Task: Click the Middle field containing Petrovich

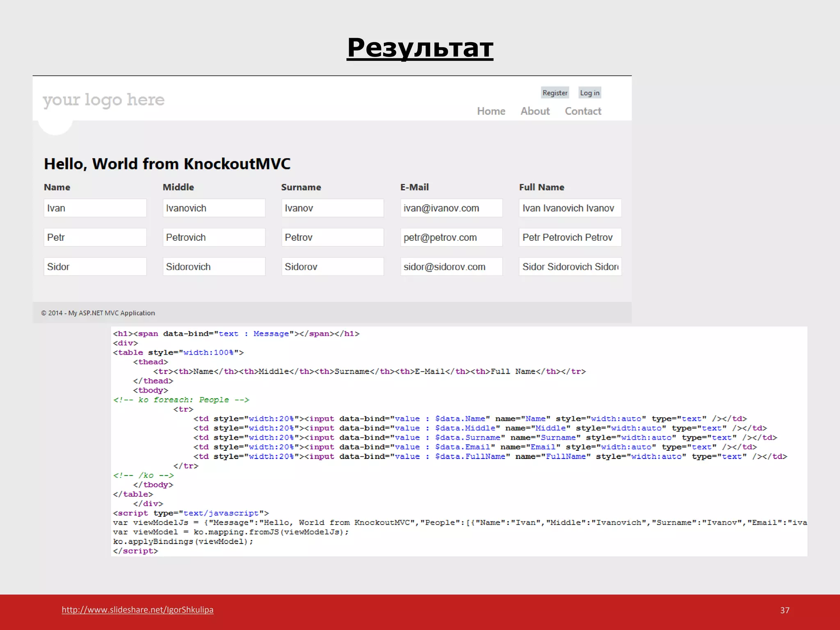Action: point(214,237)
